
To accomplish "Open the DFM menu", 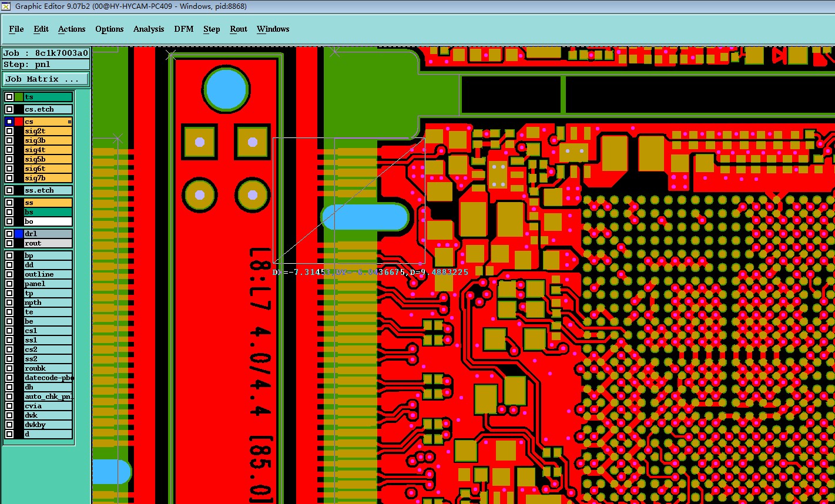I will tap(184, 29).
